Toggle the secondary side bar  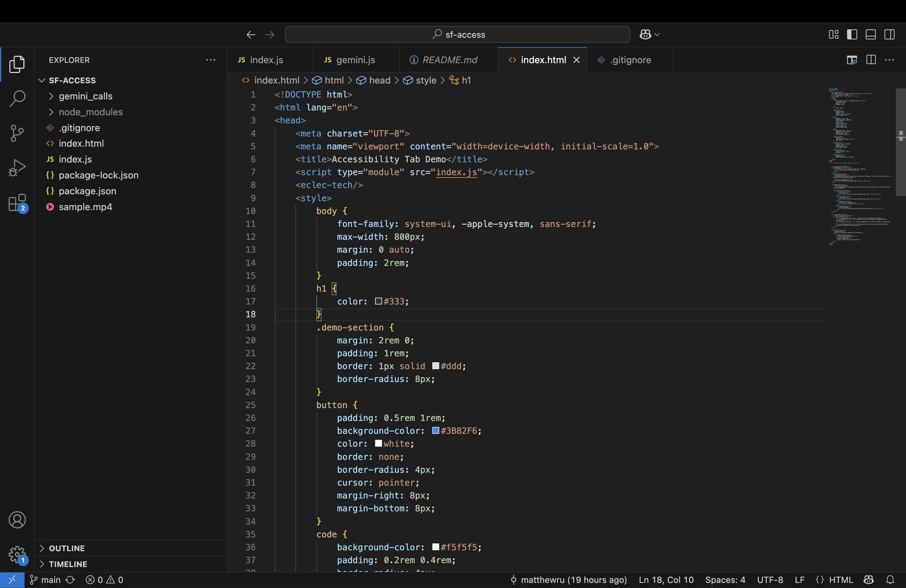pyautogui.click(x=890, y=35)
